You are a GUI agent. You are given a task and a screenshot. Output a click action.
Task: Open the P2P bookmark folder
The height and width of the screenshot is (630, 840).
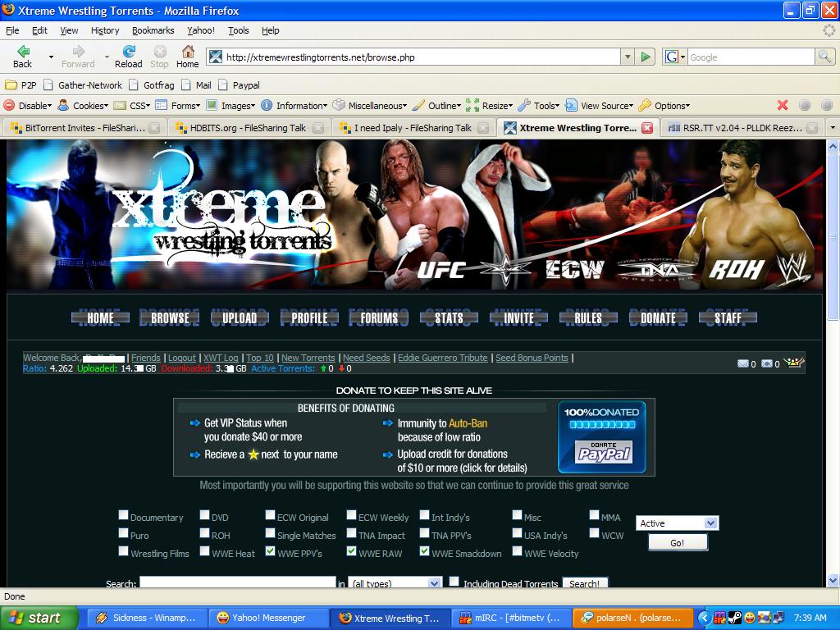pyautogui.click(x=21, y=85)
